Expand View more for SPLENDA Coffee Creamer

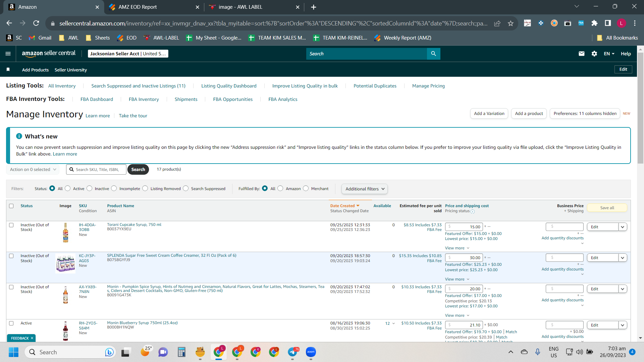click(457, 279)
